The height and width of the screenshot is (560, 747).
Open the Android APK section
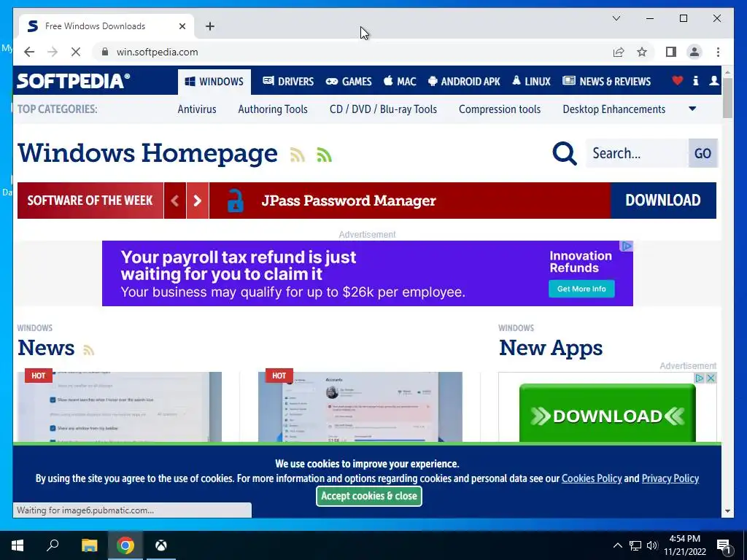pyautogui.click(x=464, y=82)
